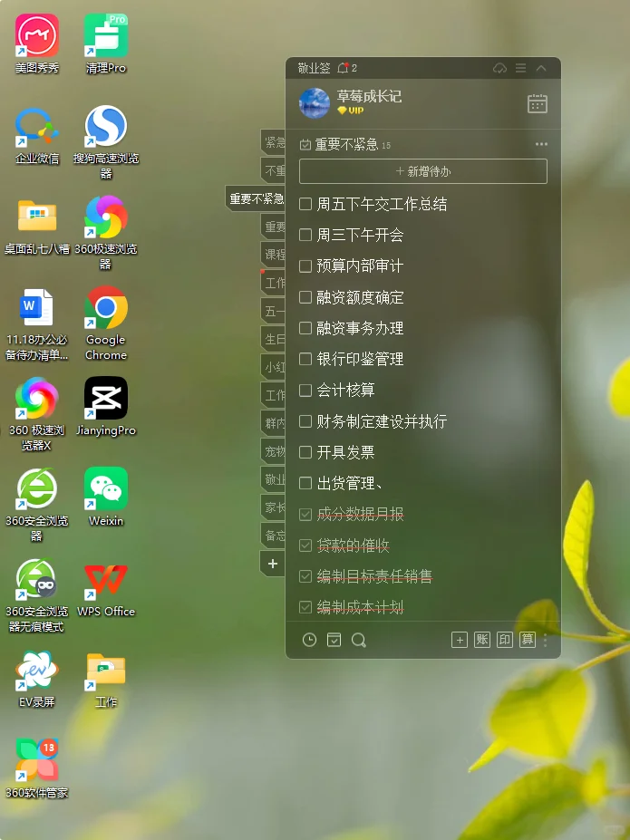Select the EV录屏 desktop shortcut
The height and width of the screenshot is (840, 630).
pyautogui.click(x=37, y=678)
